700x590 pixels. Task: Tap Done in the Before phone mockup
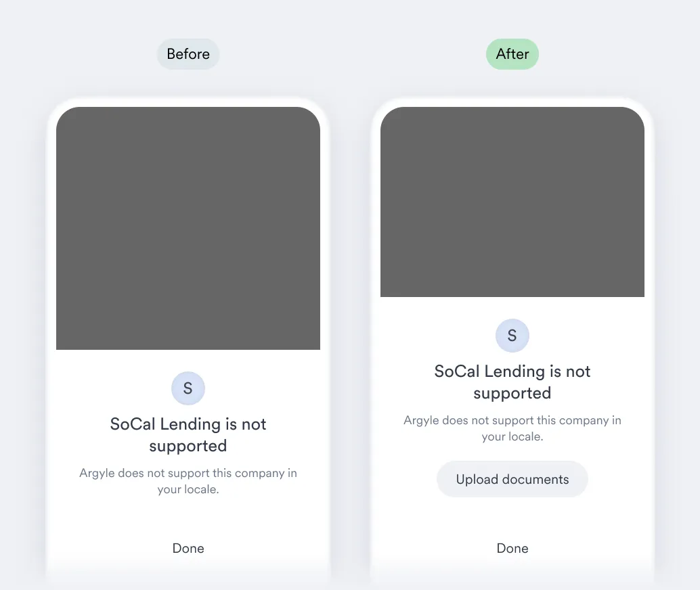coord(188,548)
